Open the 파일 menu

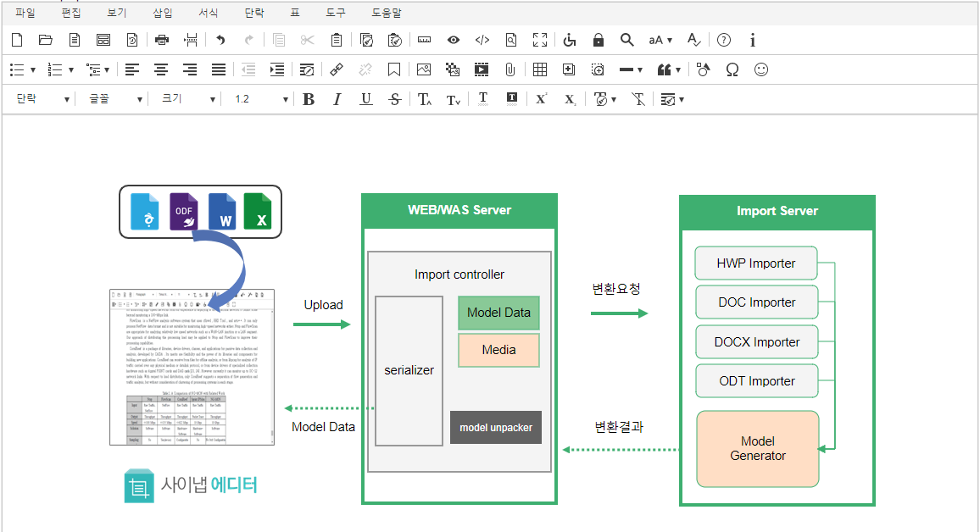pos(25,13)
